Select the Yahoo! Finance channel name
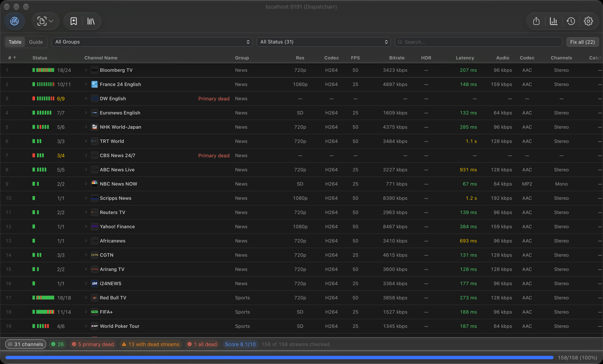This screenshot has width=603, height=364. (117, 227)
